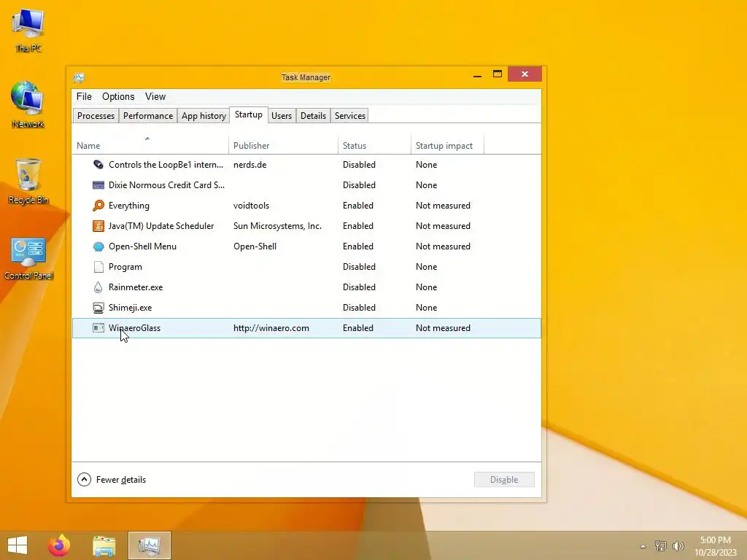Select the Startup tab
This screenshot has width=747, height=560.
(x=248, y=114)
